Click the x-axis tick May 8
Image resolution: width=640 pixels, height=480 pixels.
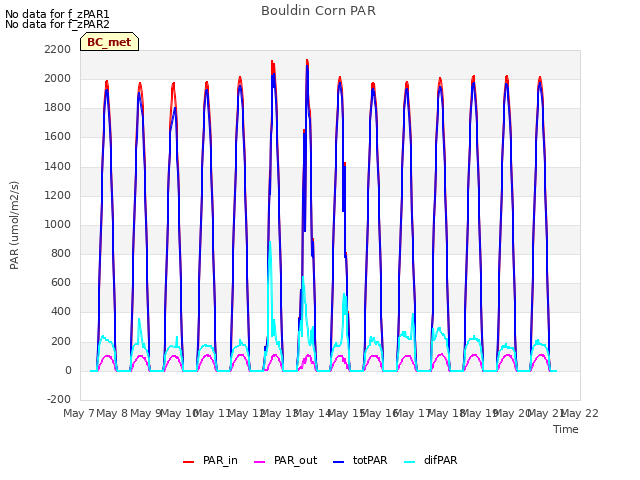pos(112,413)
